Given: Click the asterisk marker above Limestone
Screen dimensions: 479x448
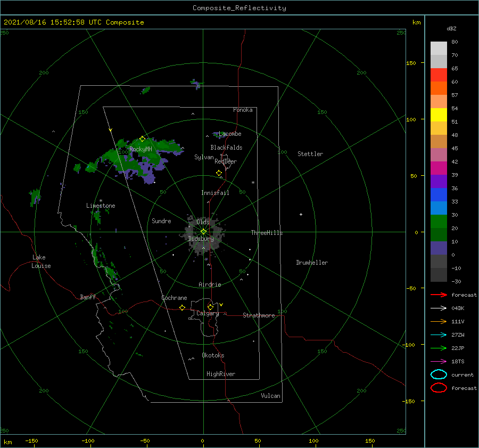Looking at the screenshot, I should pyautogui.click(x=101, y=201).
